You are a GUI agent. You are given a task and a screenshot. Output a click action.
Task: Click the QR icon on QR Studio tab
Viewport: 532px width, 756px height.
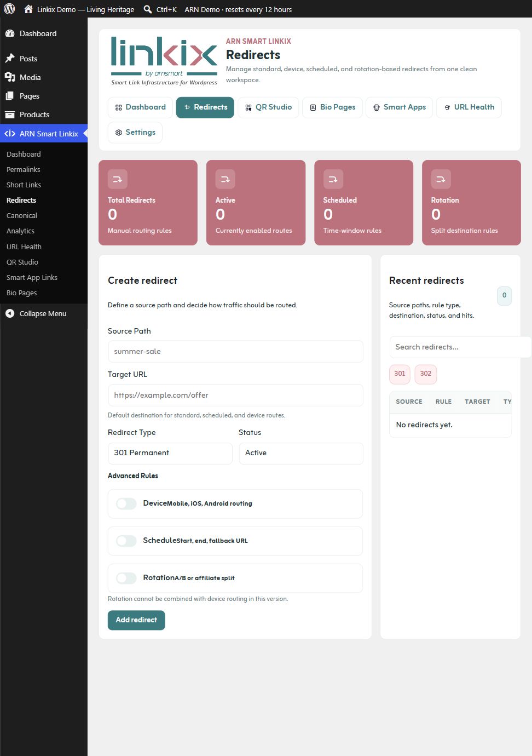(x=248, y=107)
